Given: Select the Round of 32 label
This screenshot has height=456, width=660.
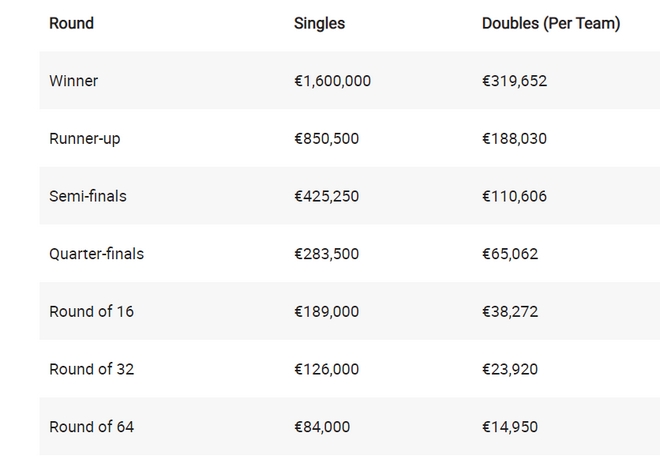Looking at the screenshot, I should [91, 369].
